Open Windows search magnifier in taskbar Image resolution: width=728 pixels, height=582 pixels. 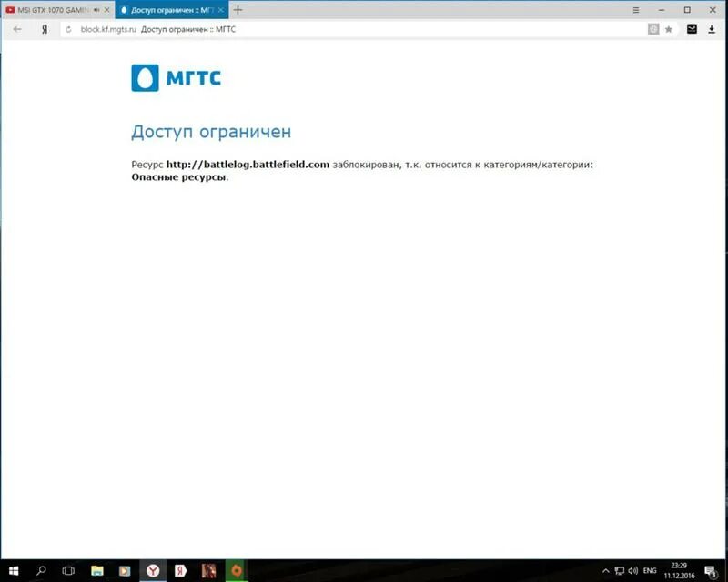coord(41,571)
